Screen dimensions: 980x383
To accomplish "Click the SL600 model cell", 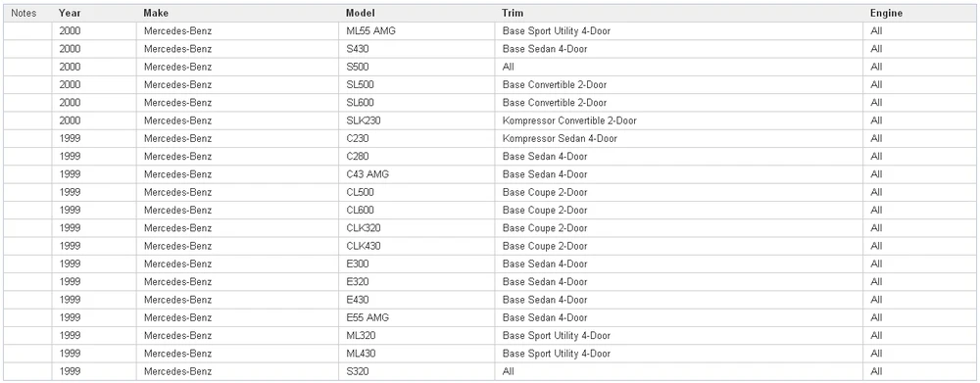I will (416, 103).
